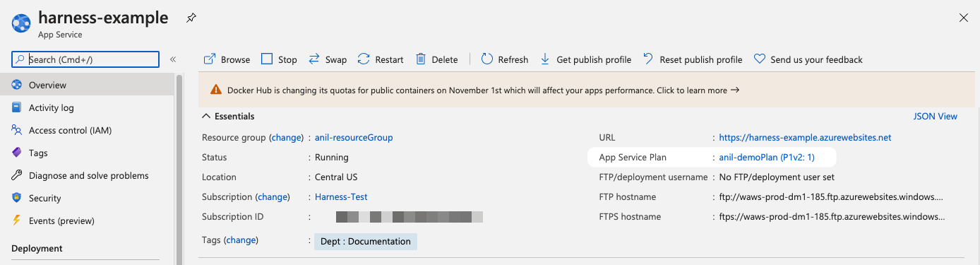Open the anil-resourceGroup link
980x265 pixels.
(354, 137)
